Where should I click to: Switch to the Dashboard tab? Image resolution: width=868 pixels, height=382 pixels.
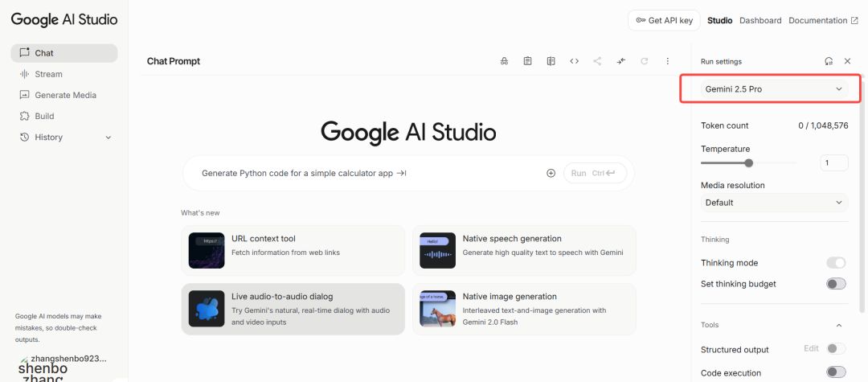coord(760,20)
